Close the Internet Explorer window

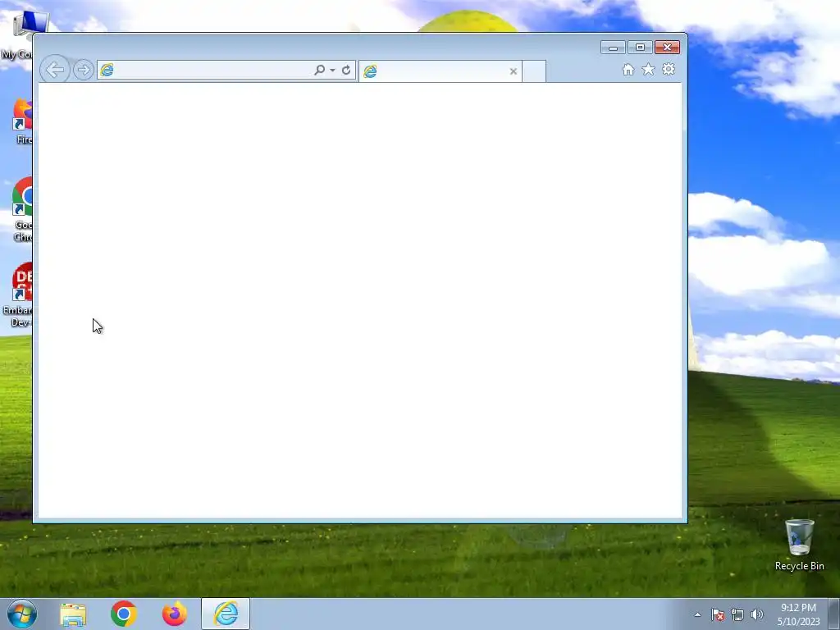[x=667, y=48]
